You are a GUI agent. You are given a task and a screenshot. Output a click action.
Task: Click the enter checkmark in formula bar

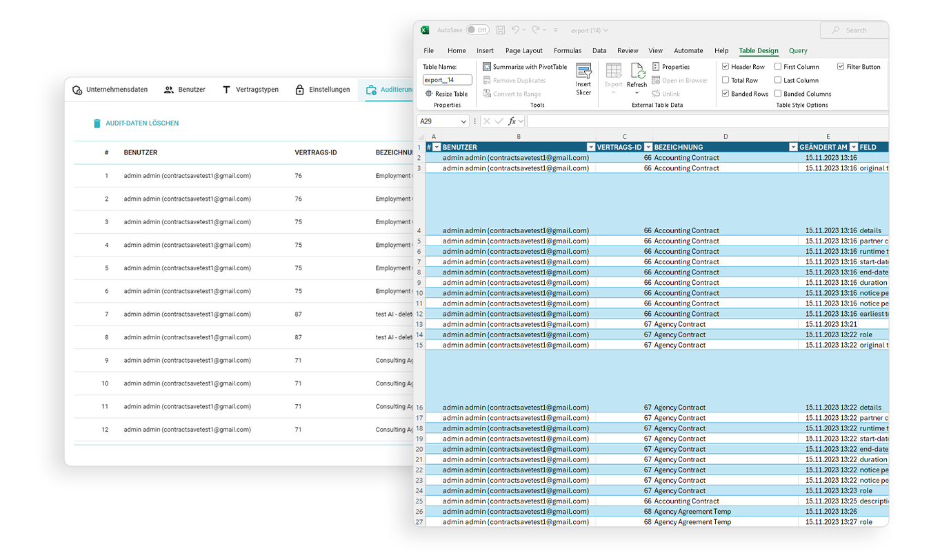tap(499, 121)
